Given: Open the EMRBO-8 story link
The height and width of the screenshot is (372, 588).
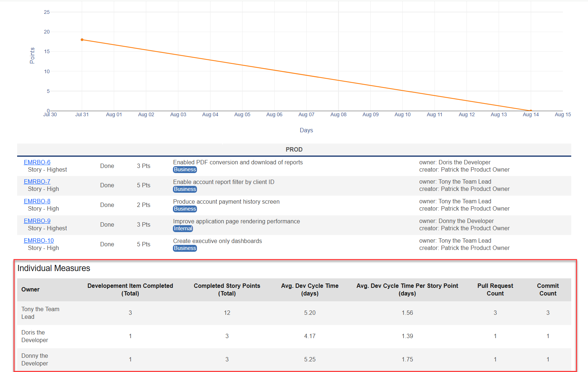Looking at the screenshot, I should (37, 201).
